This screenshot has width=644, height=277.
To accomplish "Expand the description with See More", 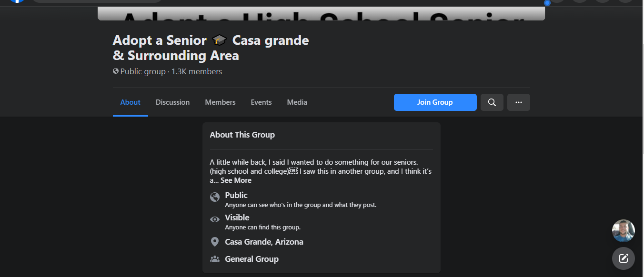I will tap(236, 180).
